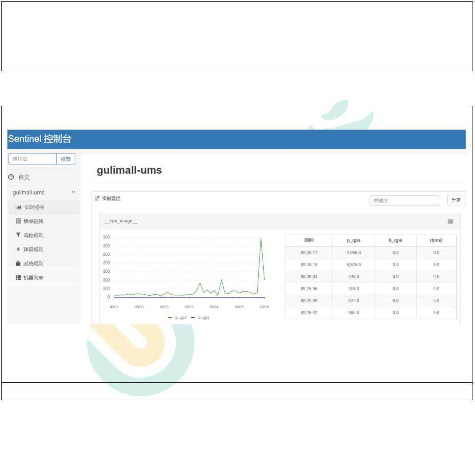Click the rt(ms) column header
The image size is (475, 476).
click(436, 240)
